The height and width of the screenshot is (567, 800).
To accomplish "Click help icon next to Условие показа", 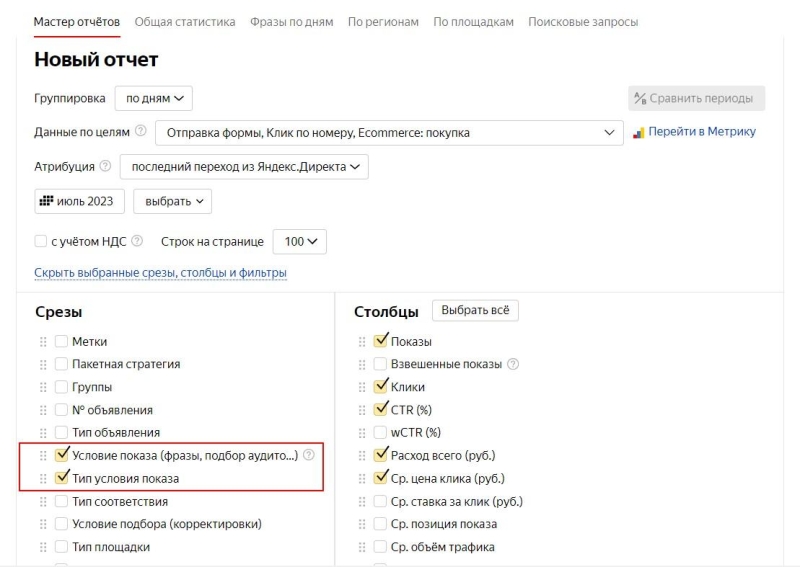I will click(x=309, y=455).
